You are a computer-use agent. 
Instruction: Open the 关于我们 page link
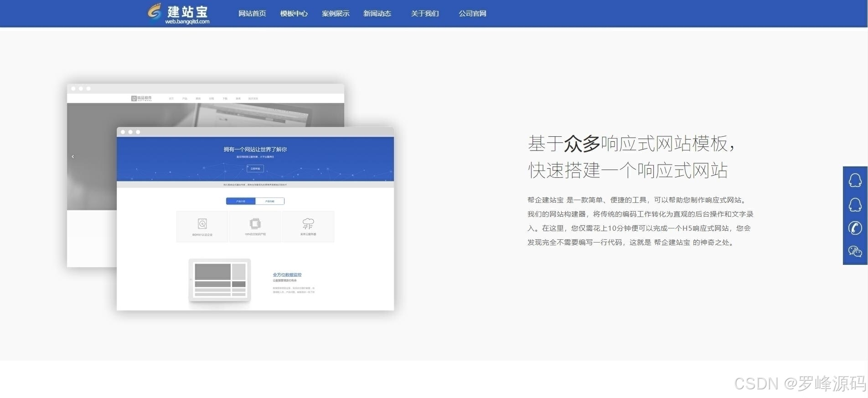425,14
